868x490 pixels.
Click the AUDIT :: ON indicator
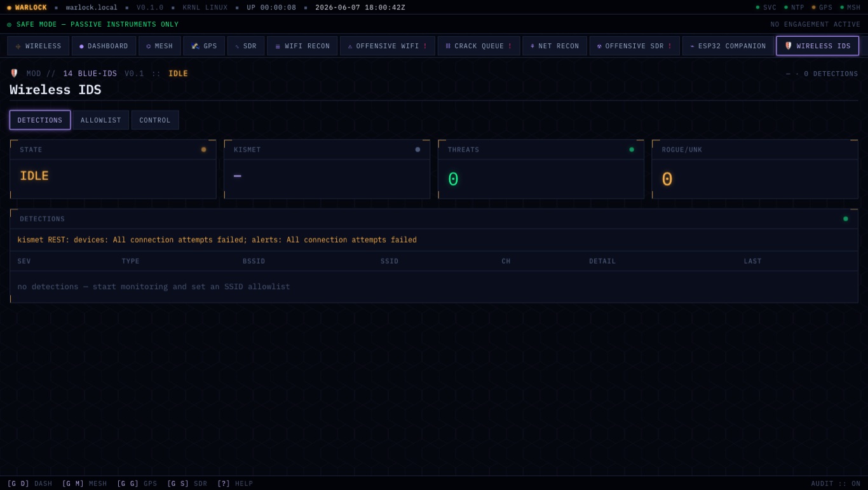(x=836, y=484)
